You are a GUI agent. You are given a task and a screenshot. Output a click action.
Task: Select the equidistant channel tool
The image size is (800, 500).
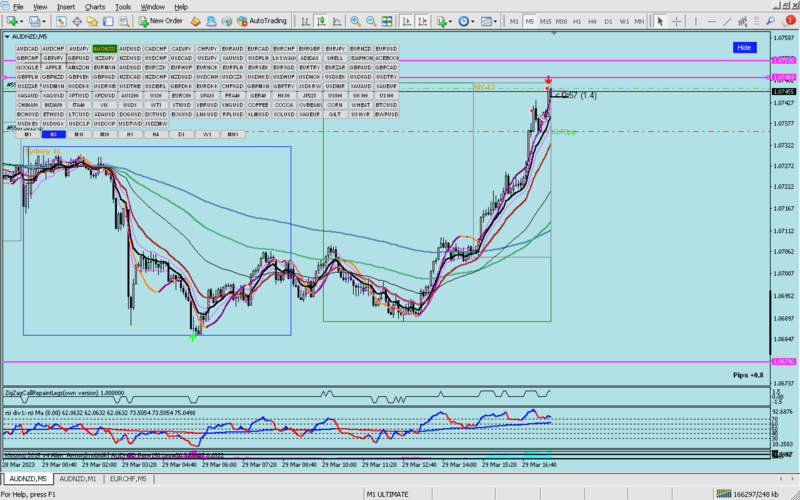743,21
